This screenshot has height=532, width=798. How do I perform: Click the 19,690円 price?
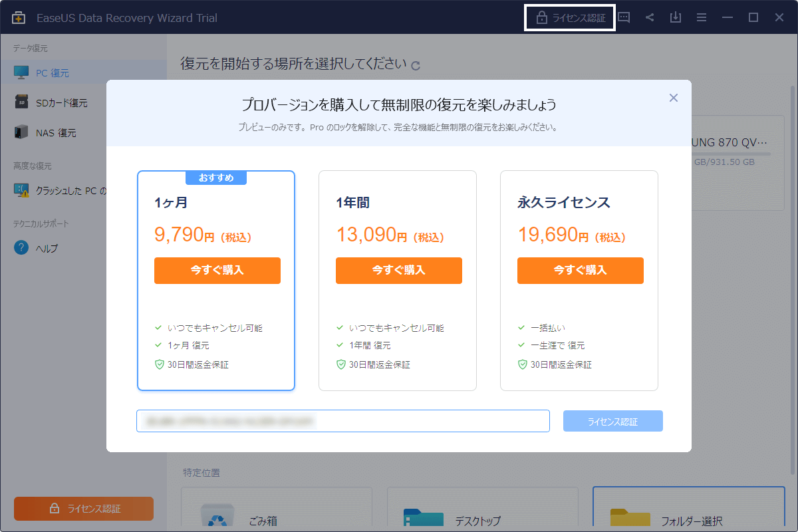pos(572,235)
